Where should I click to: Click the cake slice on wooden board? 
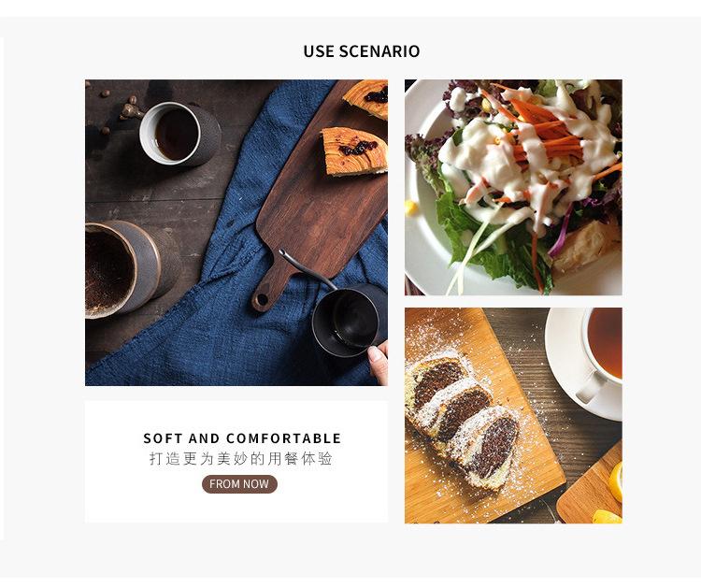[354, 151]
